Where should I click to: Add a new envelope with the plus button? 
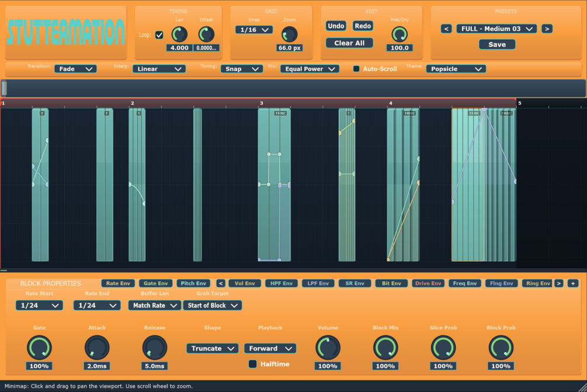click(x=573, y=283)
